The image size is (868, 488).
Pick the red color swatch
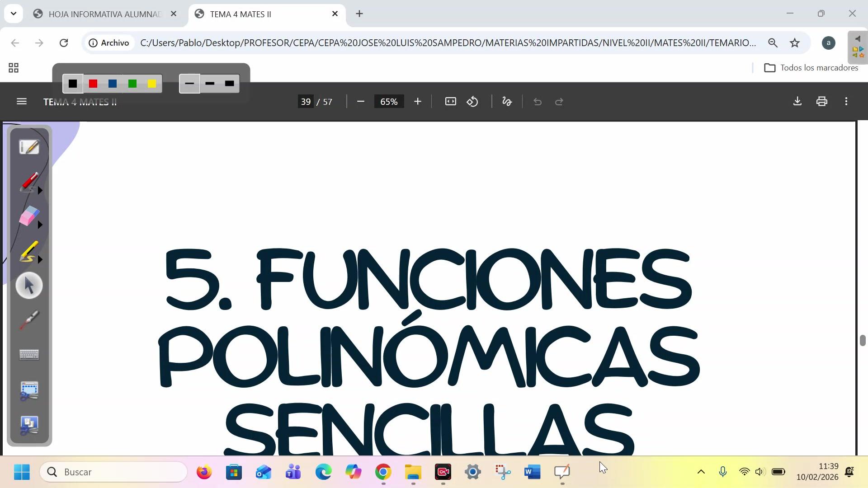point(93,84)
